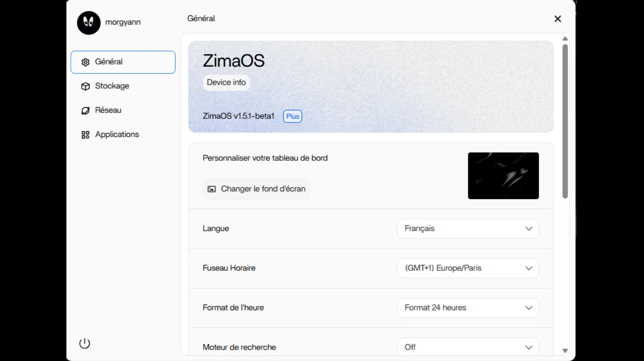Click the chevron on the Langue selector
The width and height of the screenshot is (644, 361).
pyautogui.click(x=528, y=228)
